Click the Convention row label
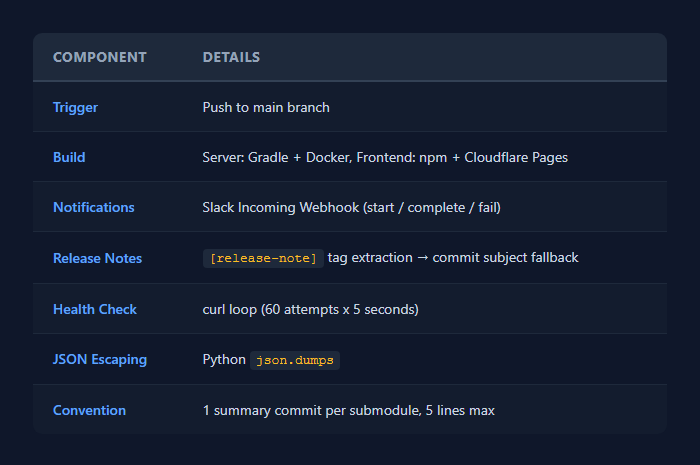 (x=89, y=410)
